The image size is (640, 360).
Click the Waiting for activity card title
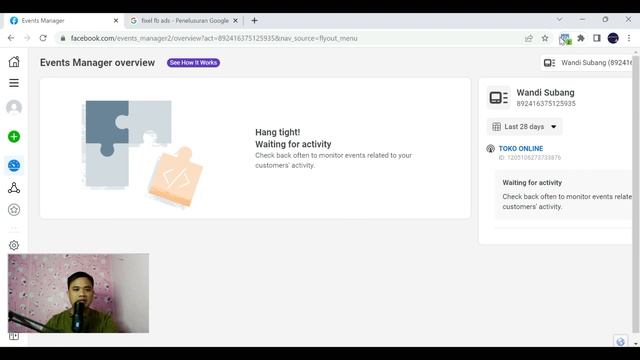click(532, 183)
